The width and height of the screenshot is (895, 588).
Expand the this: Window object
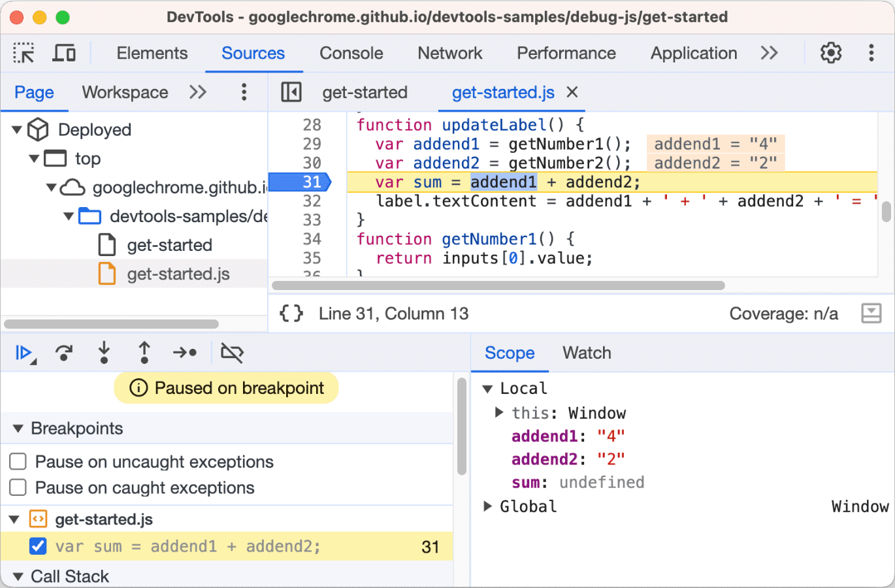point(499,412)
